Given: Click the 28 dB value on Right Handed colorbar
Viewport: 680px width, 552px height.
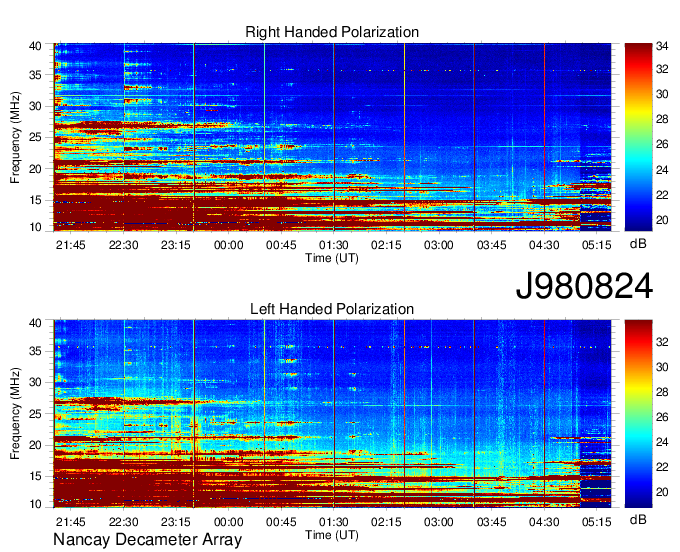Looking at the screenshot, I should (662, 119).
